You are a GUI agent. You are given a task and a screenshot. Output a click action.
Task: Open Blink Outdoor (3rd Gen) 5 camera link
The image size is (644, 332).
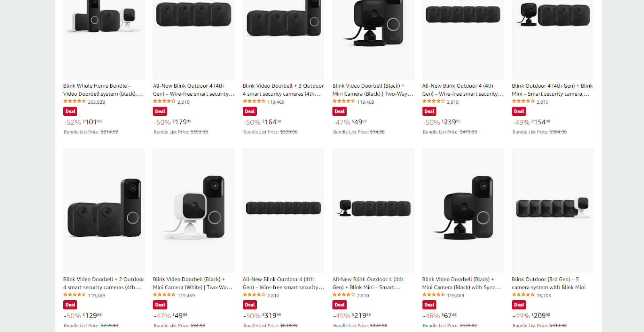(x=549, y=283)
